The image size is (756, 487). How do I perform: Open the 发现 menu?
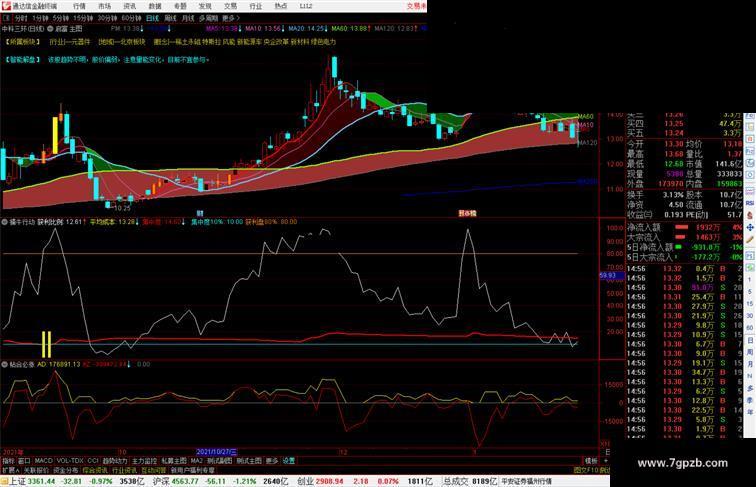(205, 6)
